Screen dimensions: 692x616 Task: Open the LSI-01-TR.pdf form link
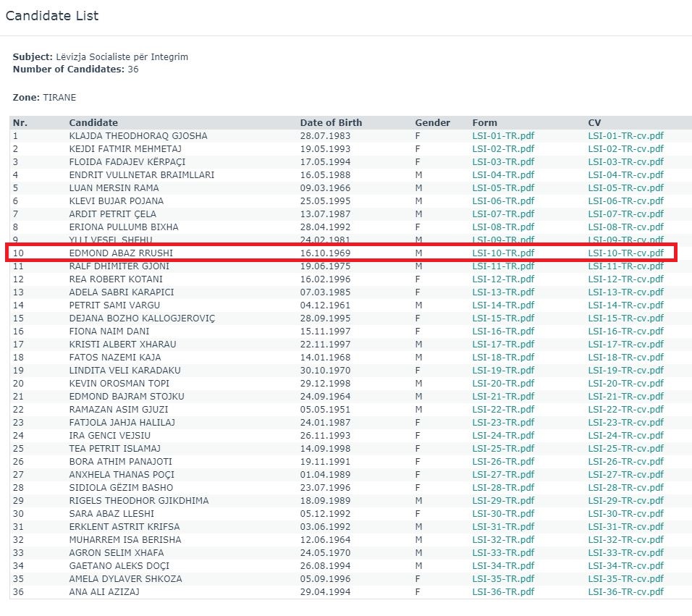[503, 136]
